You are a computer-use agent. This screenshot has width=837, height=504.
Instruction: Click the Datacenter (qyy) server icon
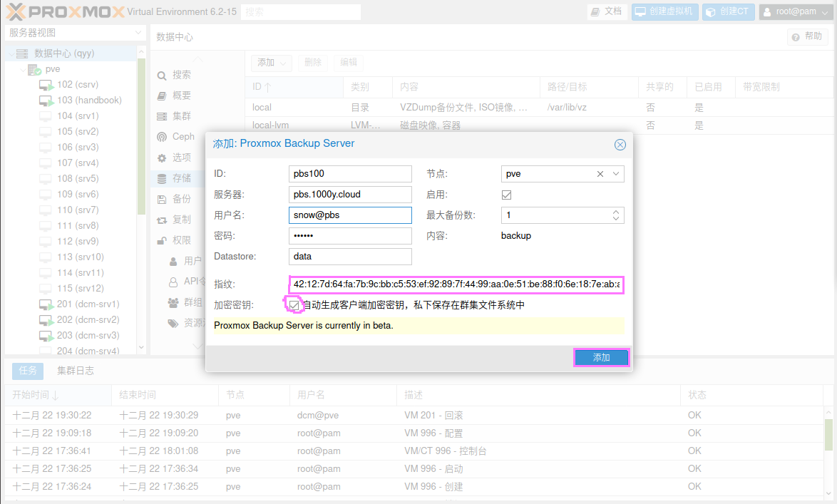[x=22, y=53]
